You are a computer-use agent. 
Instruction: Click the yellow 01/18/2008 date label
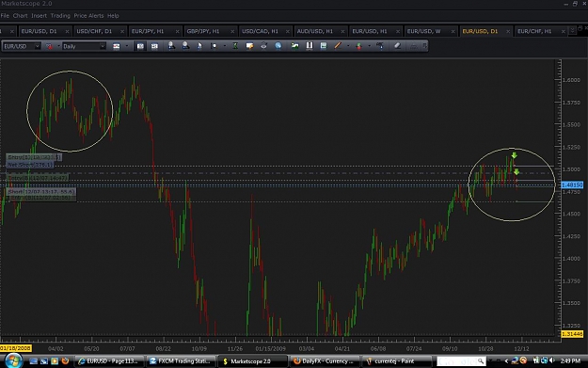pos(16,348)
